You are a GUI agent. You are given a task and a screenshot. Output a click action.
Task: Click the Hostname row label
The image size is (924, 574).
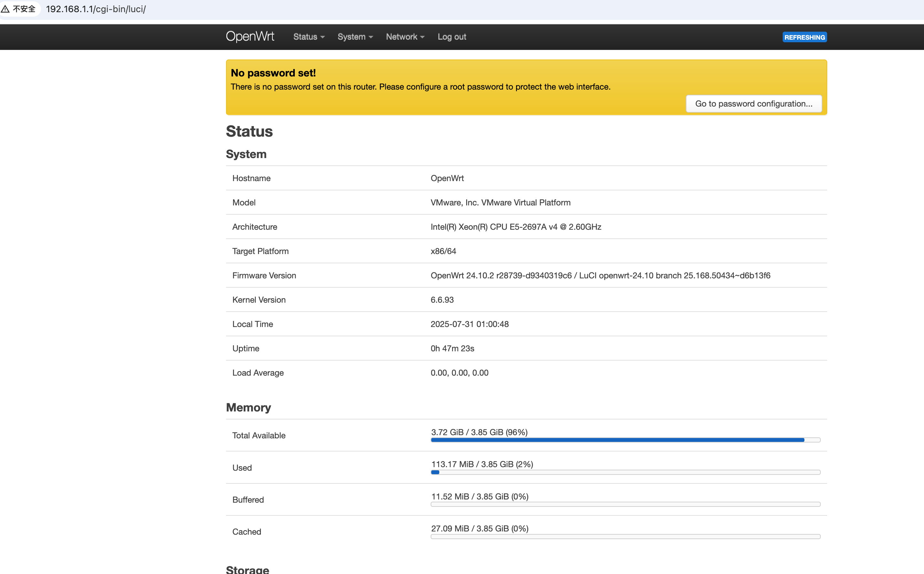click(x=251, y=178)
